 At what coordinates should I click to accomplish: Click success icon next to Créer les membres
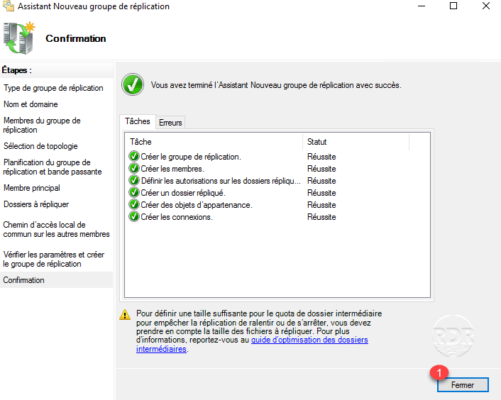[134, 168]
